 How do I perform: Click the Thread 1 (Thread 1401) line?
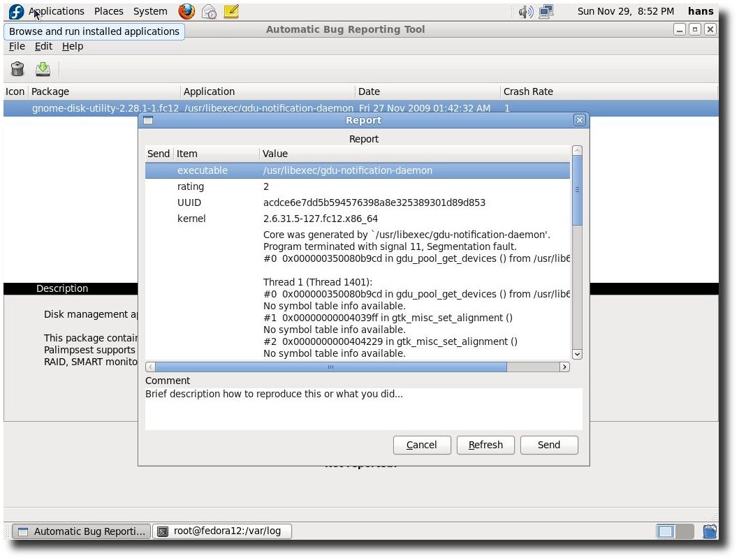pos(318,282)
